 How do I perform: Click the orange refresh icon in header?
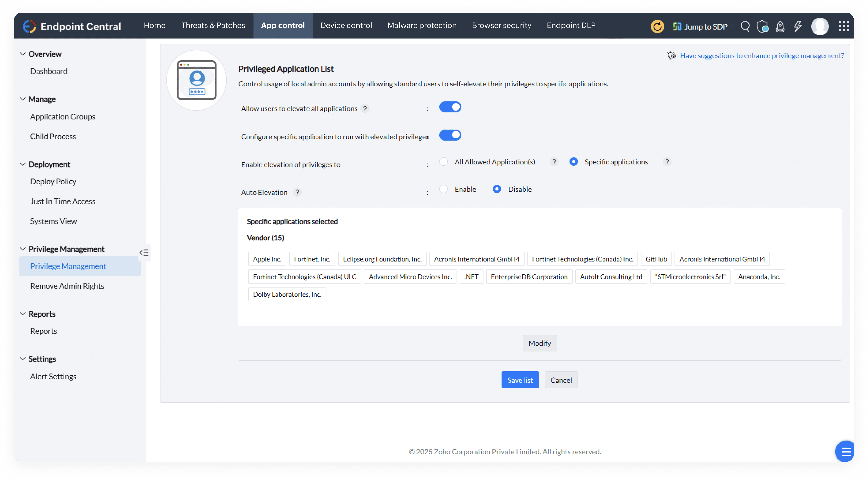[x=657, y=26]
